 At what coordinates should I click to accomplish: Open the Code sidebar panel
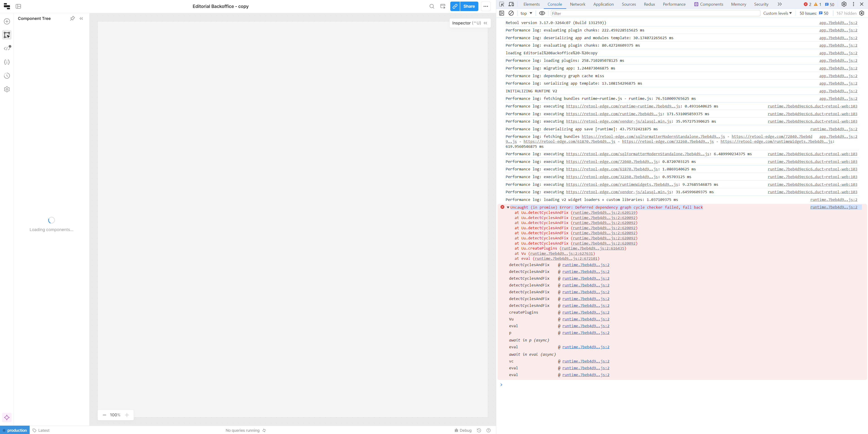[7, 48]
